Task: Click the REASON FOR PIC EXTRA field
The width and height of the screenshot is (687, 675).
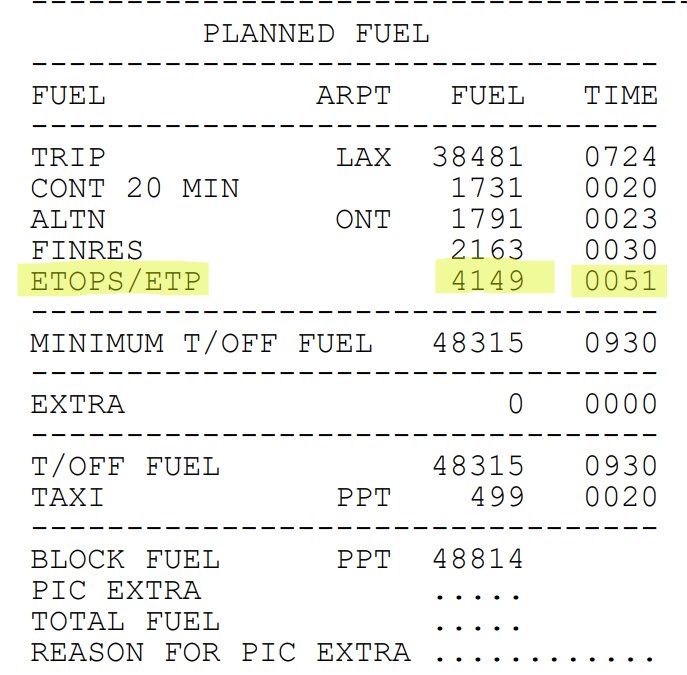Action: coord(544,655)
